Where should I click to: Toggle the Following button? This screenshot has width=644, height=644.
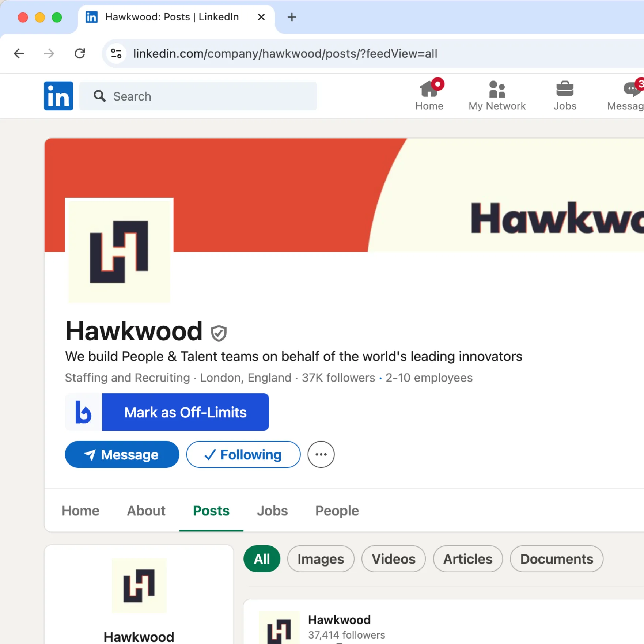pos(243,454)
